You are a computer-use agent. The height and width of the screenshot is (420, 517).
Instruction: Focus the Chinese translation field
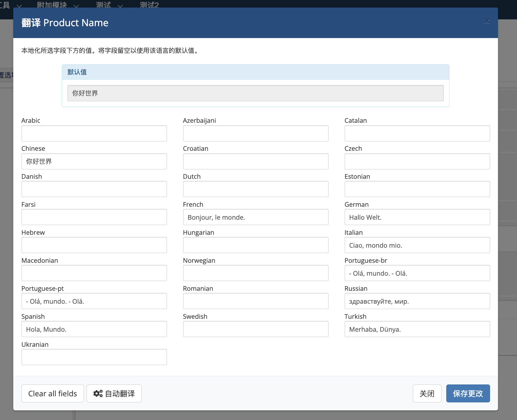[x=94, y=161]
